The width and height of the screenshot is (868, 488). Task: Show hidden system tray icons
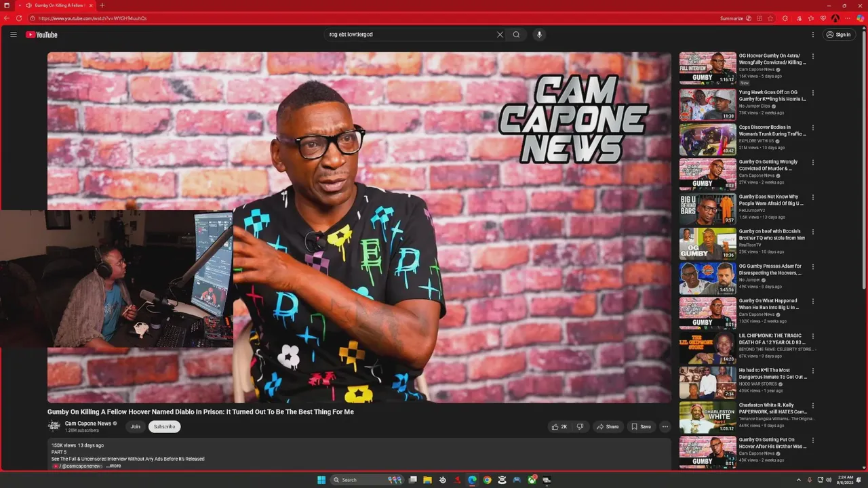(798, 480)
